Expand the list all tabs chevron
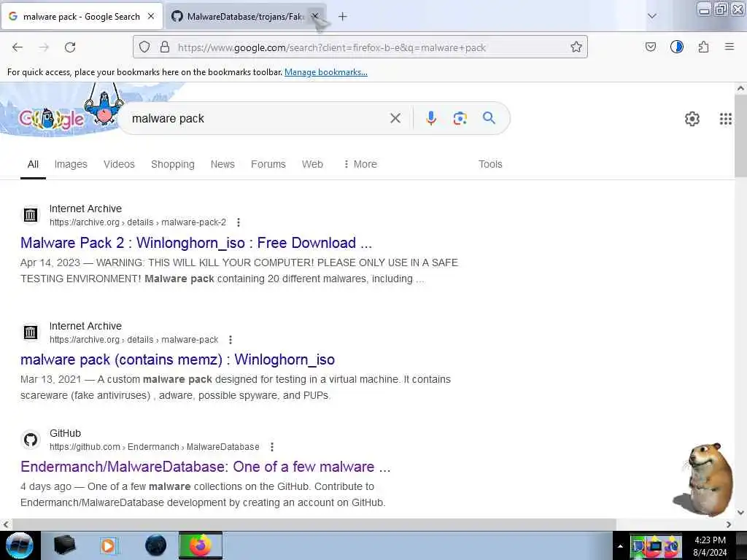 click(x=651, y=16)
